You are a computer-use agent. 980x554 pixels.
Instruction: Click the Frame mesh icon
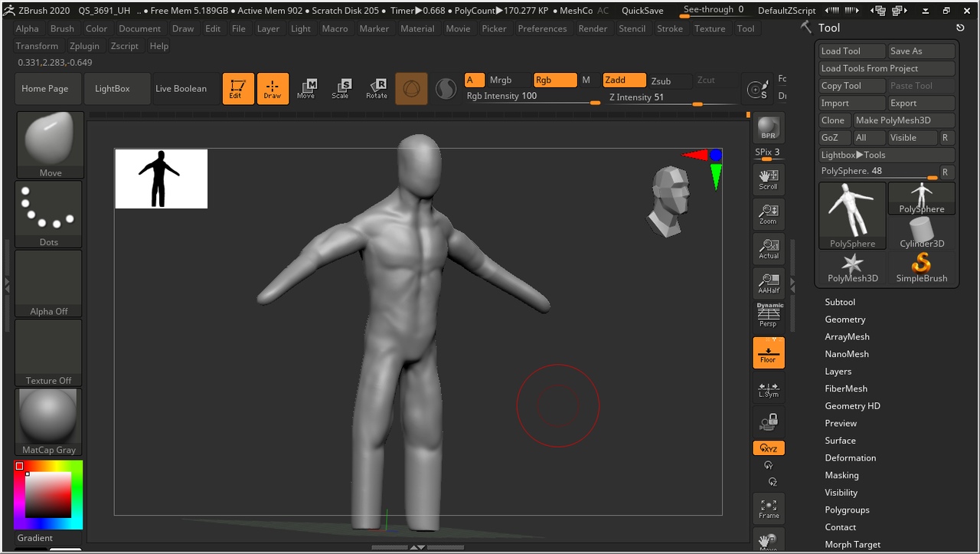pos(768,509)
